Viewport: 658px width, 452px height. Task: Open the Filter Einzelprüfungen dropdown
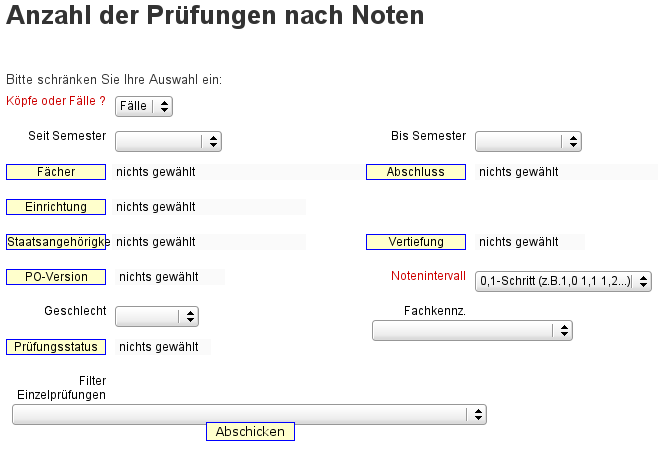(x=249, y=415)
